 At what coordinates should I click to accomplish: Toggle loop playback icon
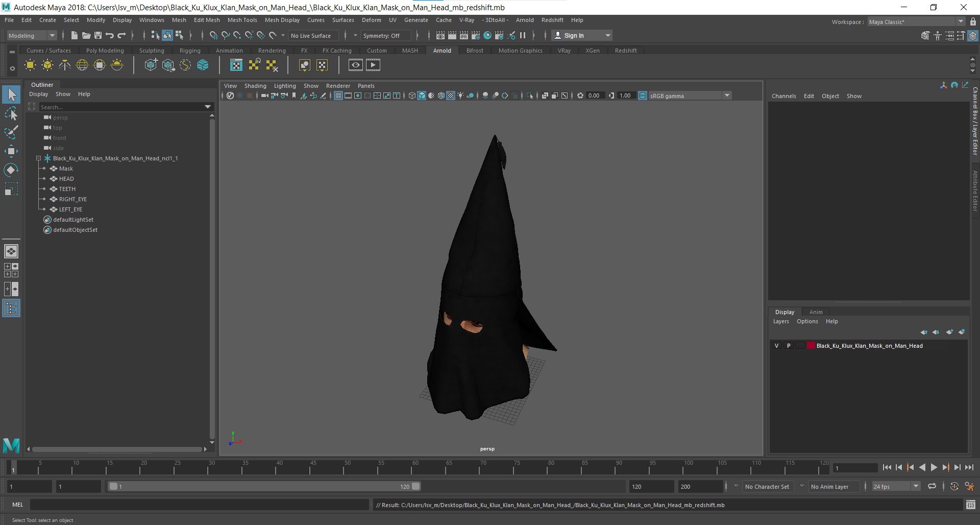[x=932, y=486]
